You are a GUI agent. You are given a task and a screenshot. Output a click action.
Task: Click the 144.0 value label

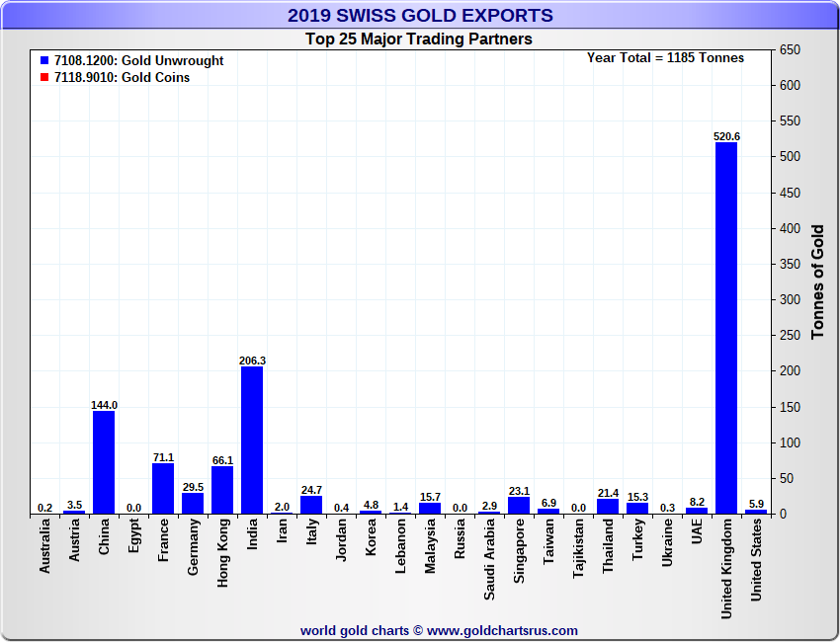click(x=104, y=405)
